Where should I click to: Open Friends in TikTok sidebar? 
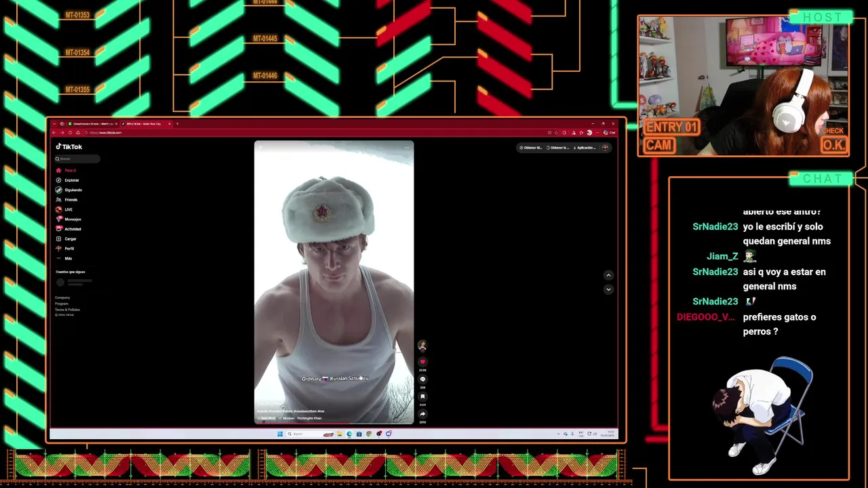67,200
